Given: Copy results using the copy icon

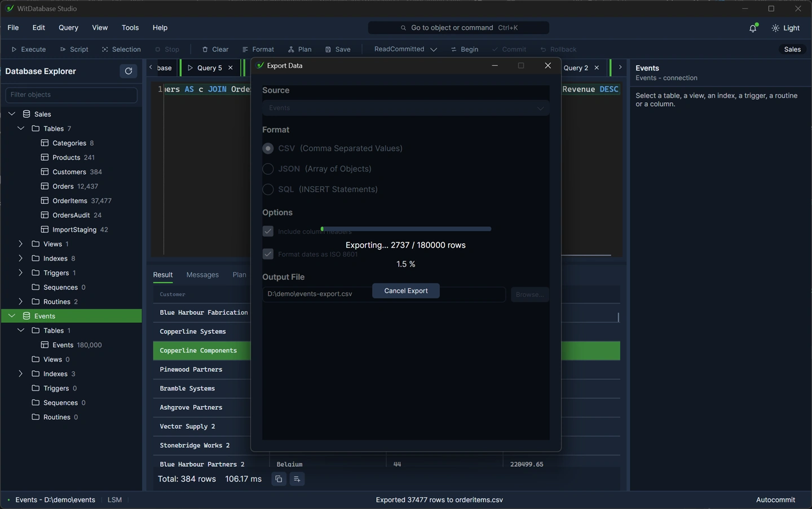Looking at the screenshot, I should tap(279, 479).
